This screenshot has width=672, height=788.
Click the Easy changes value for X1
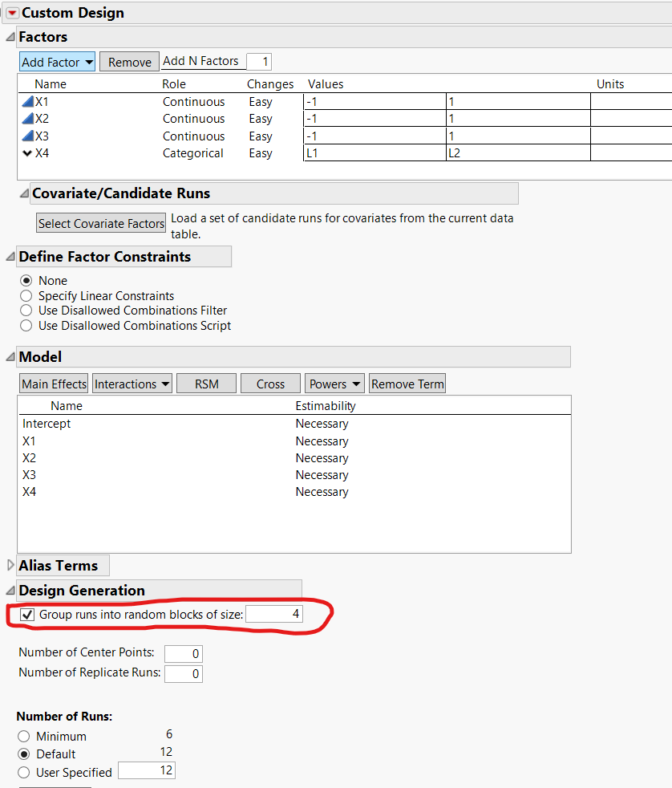coord(261,102)
